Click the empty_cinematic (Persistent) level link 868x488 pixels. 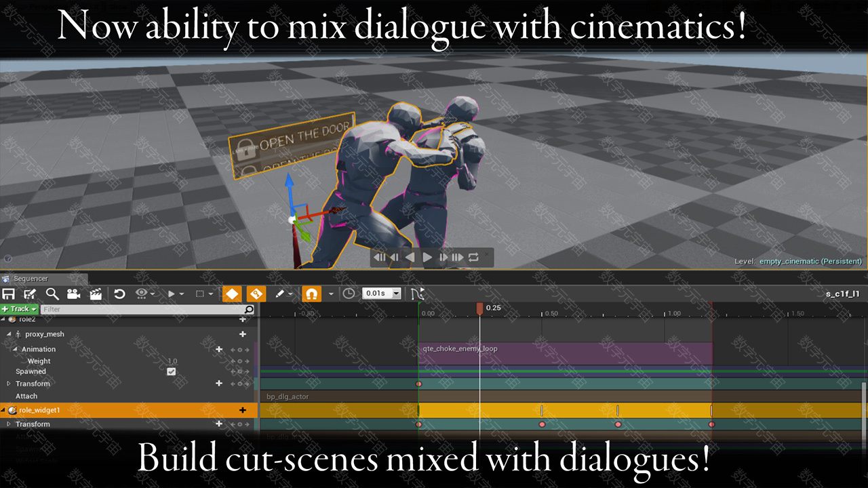tap(811, 261)
